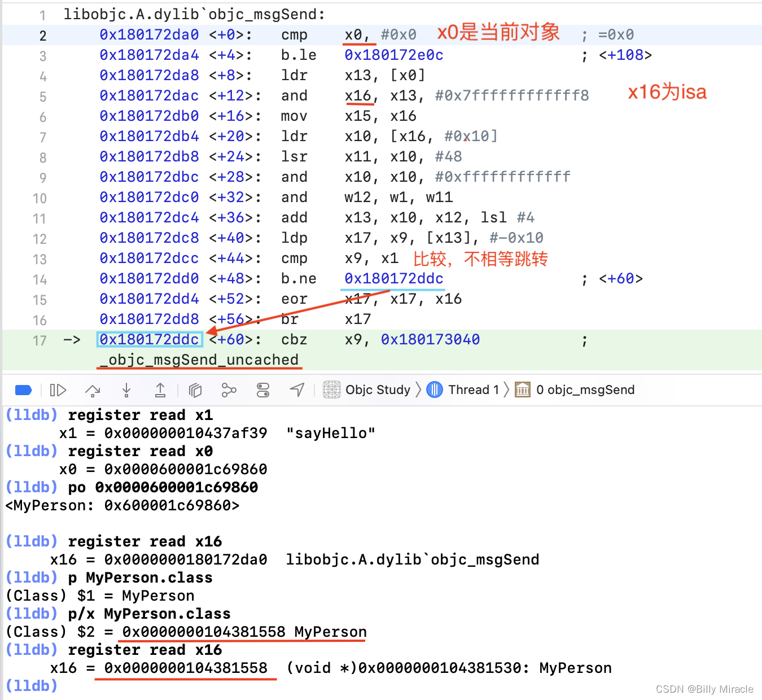The width and height of the screenshot is (762, 700).
Task: Click line number 13 in the gutter
Action: [40, 259]
